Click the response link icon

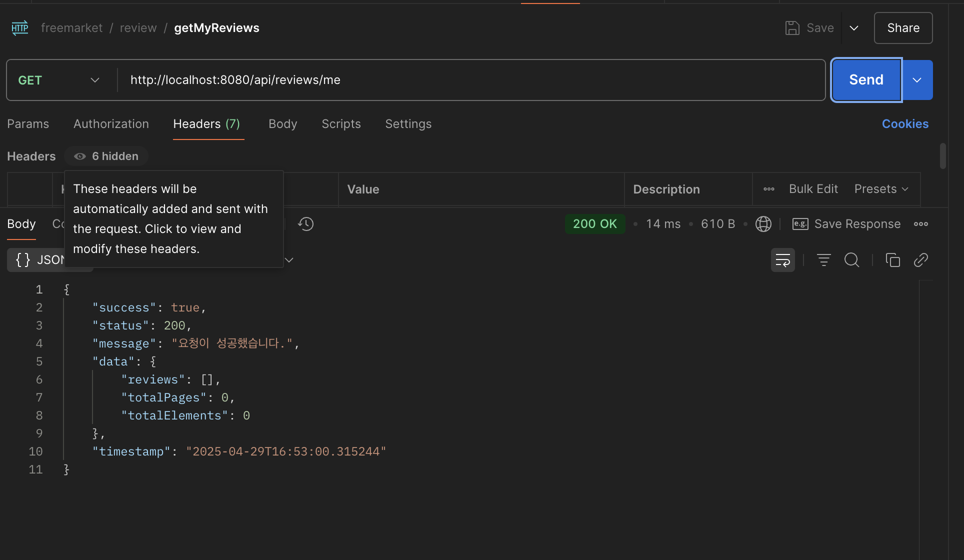(x=920, y=260)
